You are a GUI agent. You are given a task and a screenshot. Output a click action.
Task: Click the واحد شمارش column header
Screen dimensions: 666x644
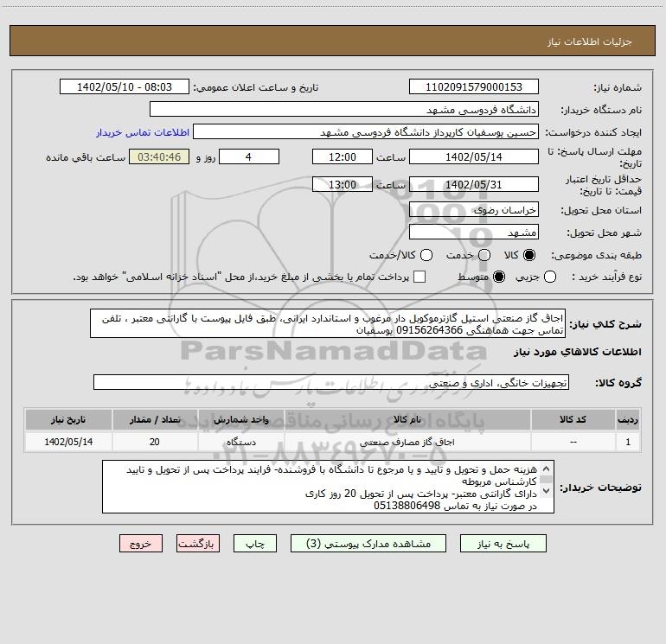pos(240,419)
